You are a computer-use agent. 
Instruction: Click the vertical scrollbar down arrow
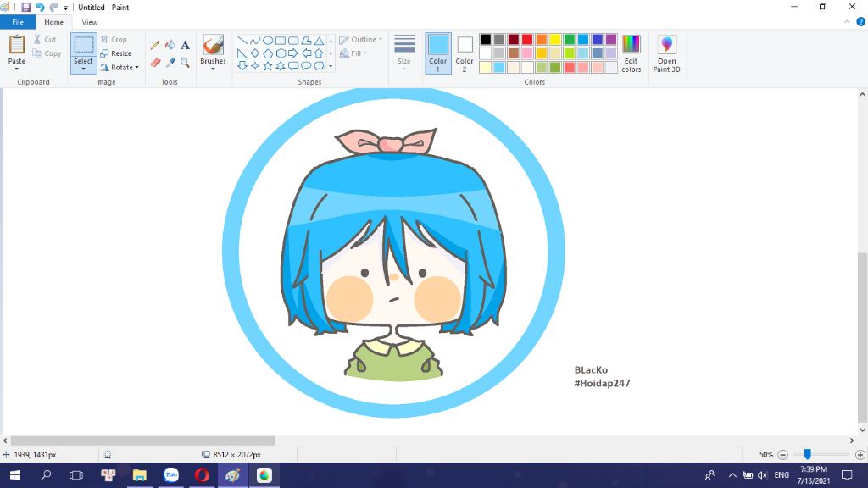click(862, 430)
